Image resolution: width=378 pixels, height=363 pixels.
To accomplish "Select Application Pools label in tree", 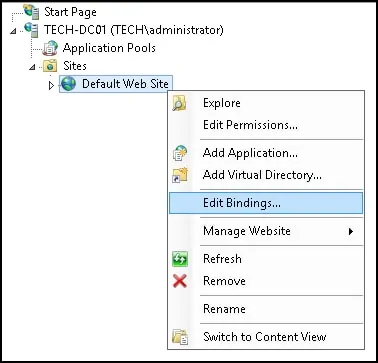I will 109,48.
